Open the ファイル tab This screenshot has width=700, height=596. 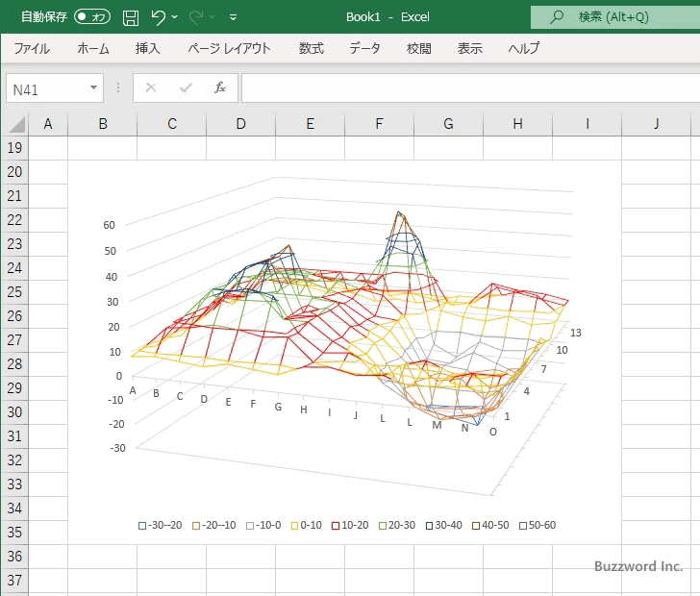pyautogui.click(x=32, y=48)
